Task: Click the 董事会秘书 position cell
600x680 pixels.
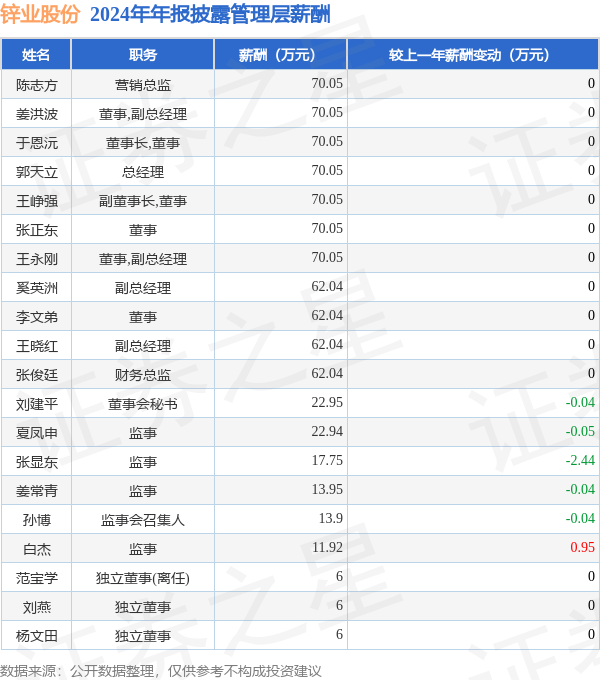Action: [143, 404]
